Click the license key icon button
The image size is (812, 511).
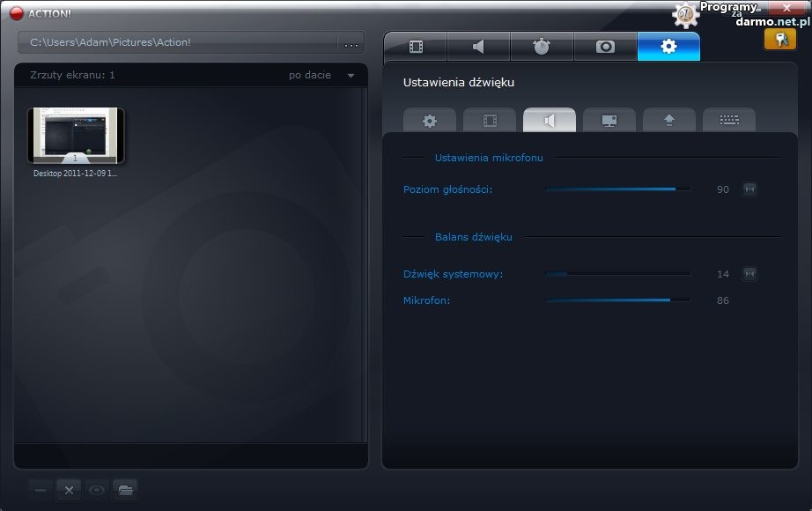click(x=779, y=39)
